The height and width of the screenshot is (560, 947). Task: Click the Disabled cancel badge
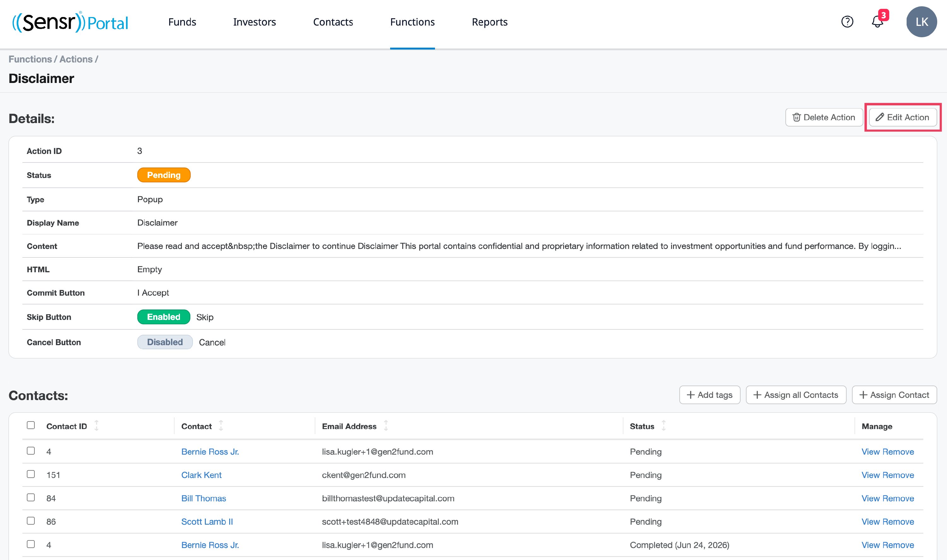tap(165, 342)
